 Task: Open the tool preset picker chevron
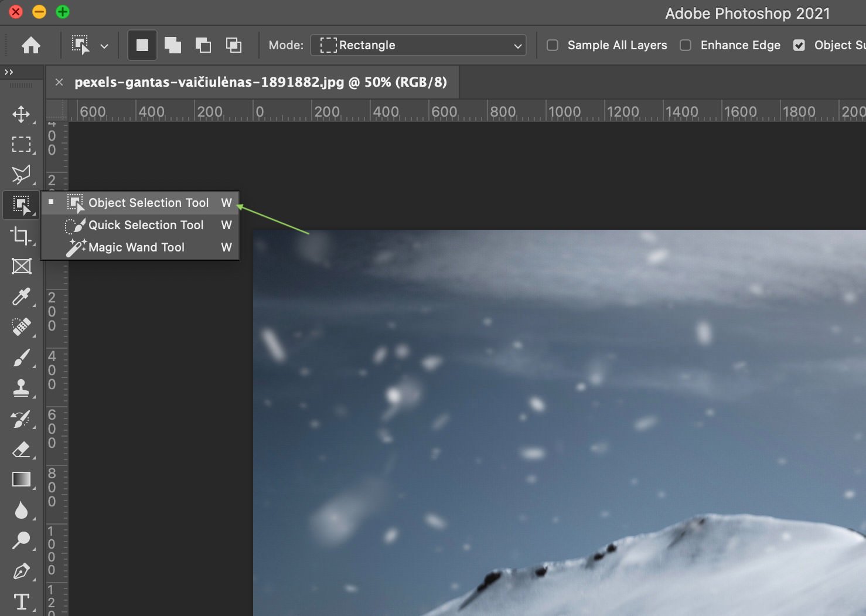[x=104, y=46]
